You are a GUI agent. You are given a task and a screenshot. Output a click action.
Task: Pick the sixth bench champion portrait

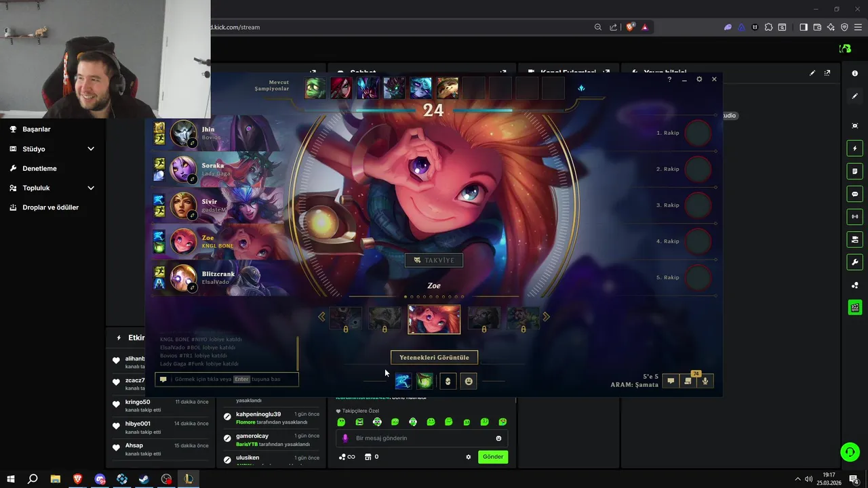click(x=447, y=88)
